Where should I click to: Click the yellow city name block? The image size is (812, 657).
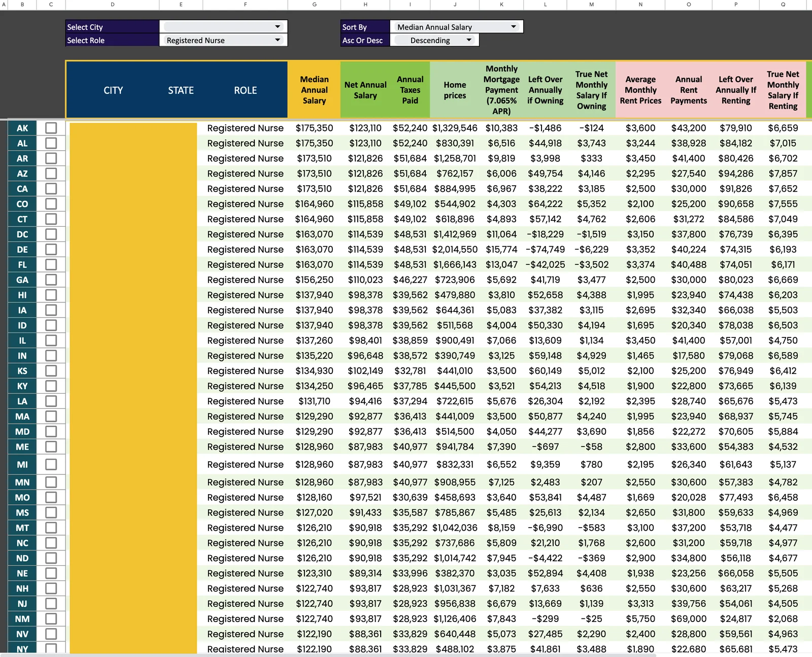[x=133, y=386]
